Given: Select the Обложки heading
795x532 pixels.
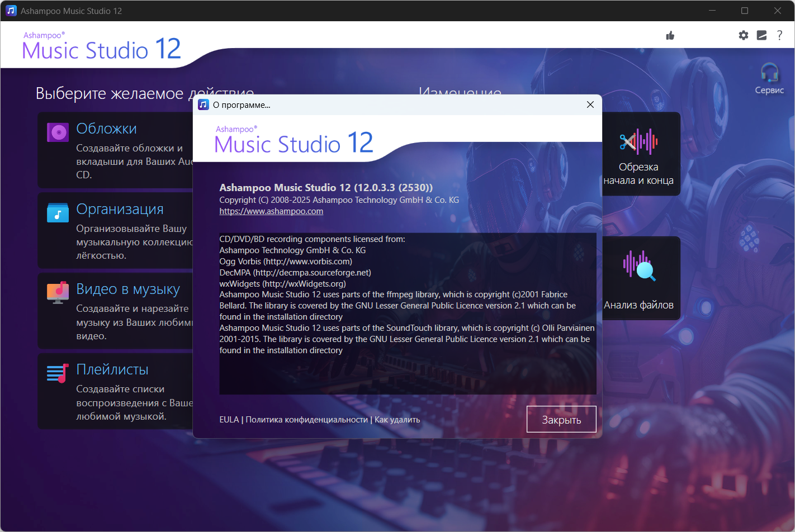Looking at the screenshot, I should click(x=106, y=129).
